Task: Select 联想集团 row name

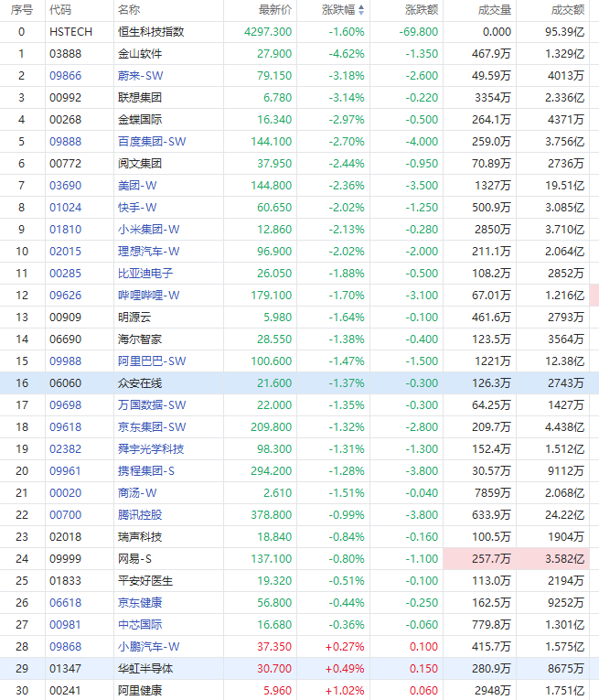Action: pos(140,97)
